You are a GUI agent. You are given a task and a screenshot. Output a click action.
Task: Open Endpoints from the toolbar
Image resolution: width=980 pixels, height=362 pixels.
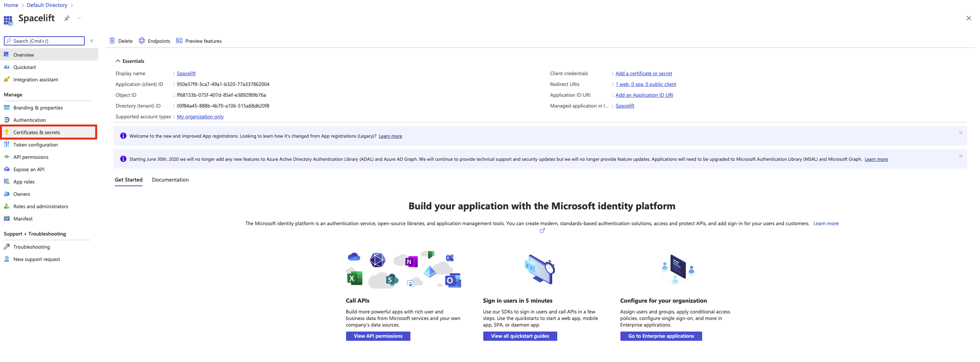154,41
